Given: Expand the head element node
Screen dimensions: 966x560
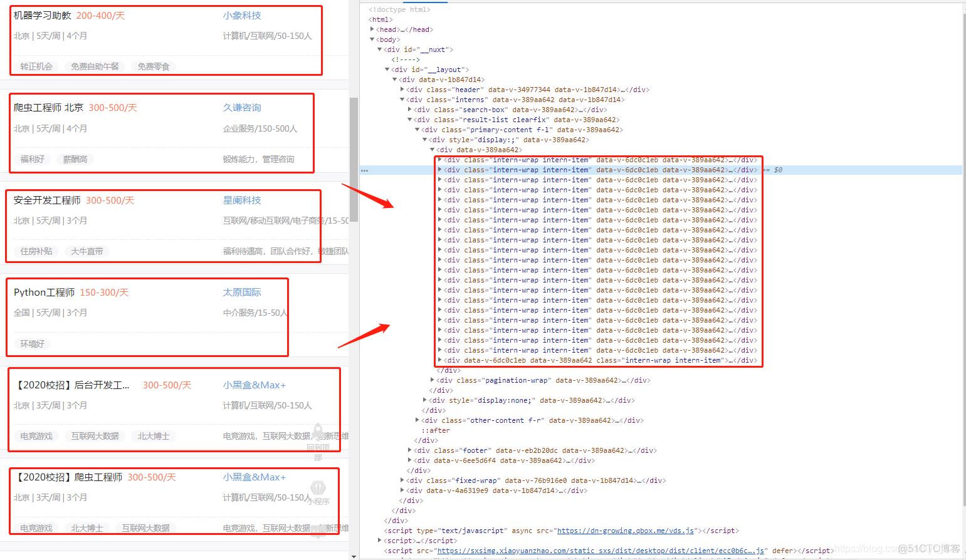Looking at the screenshot, I should coord(372,29).
